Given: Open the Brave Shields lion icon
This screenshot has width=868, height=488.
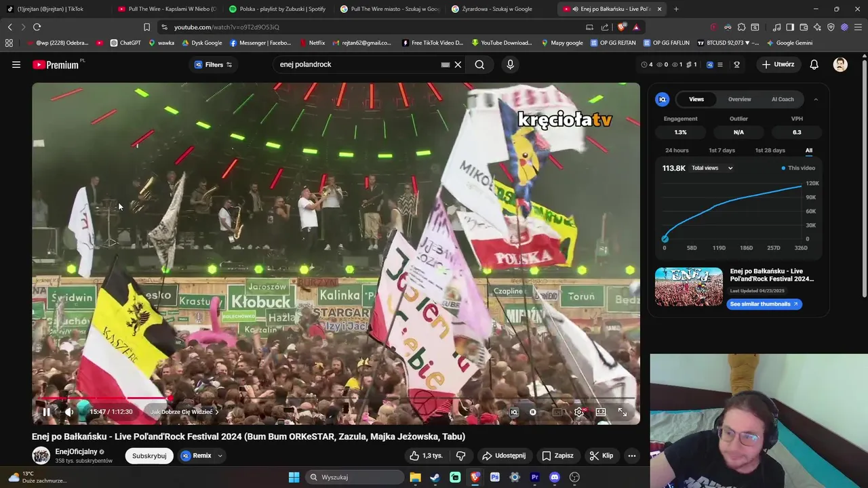Looking at the screenshot, I should tap(622, 27).
